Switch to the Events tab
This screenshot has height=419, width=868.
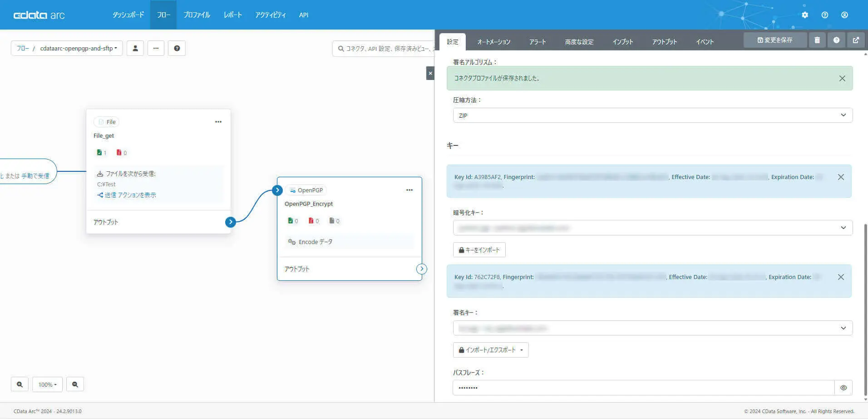(705, 42)
